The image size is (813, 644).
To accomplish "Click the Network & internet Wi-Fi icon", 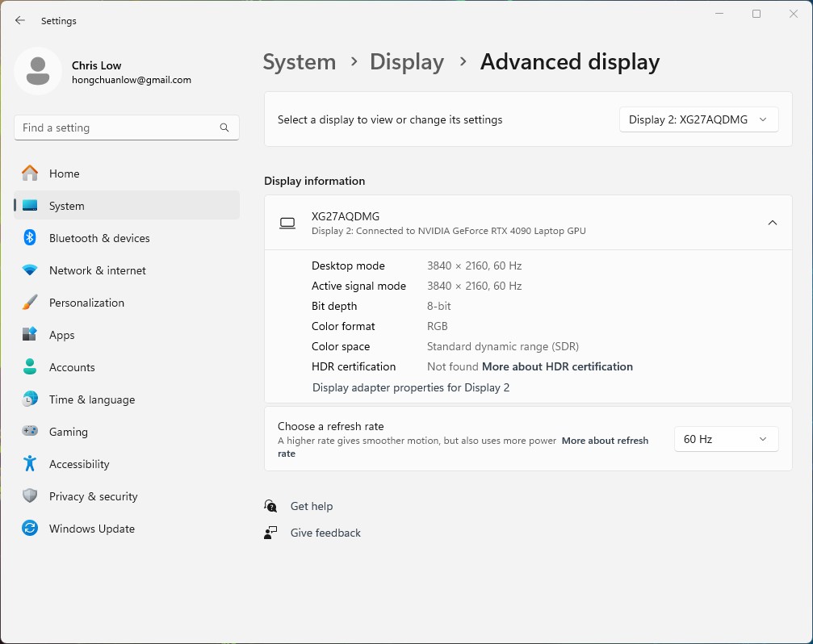I will point(30,270).
